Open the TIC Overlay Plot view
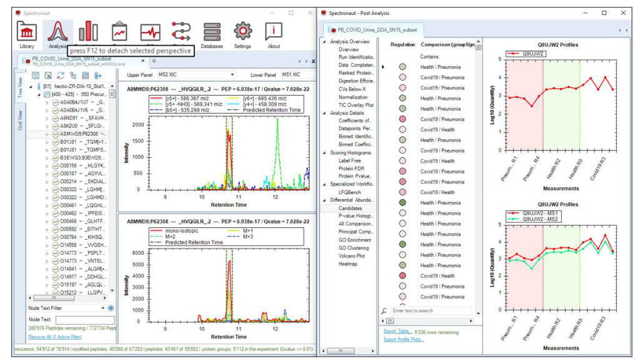 pyautogui.click(x=356, y=105)
